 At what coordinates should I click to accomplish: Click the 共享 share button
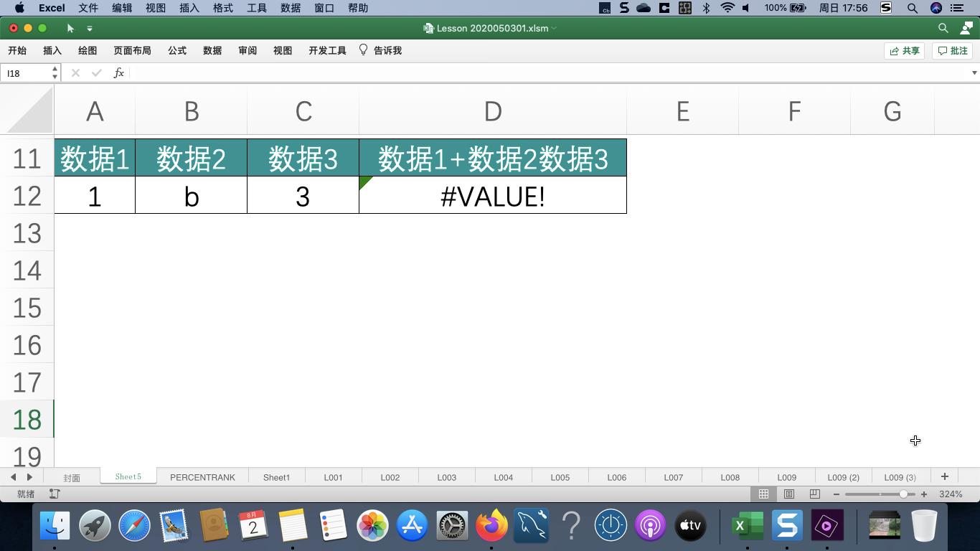[x=903, y=50]
